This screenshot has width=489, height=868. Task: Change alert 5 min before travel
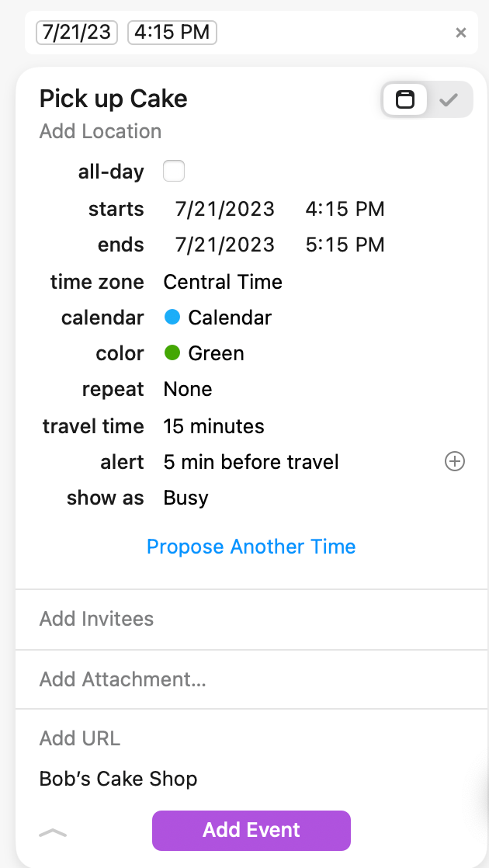(x=251, y=462)
